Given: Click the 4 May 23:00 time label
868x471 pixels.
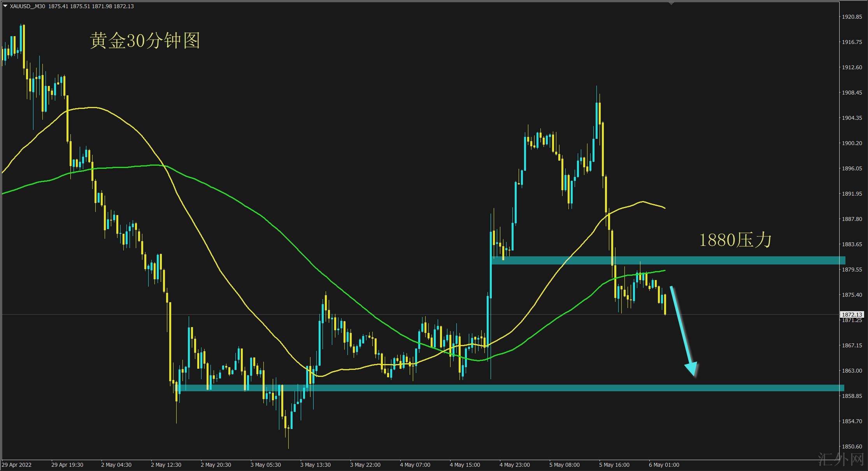Looking at the screenshot, I should click(x=514, y=465).
